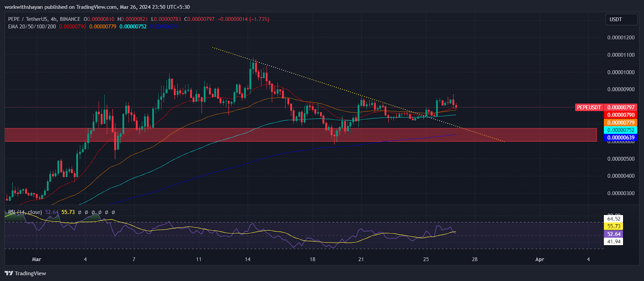Screen dimensions: 644x281
Task: Click the 0.00000900 price axis label
Action: point(621,89)
